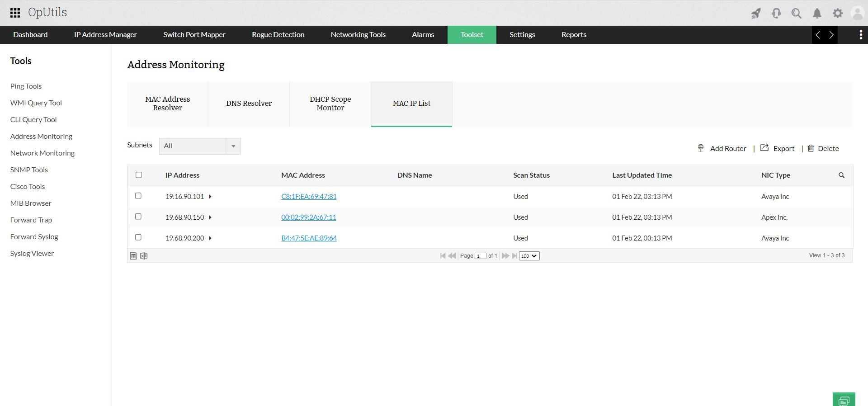The width and height of the screenshot is (868, 406).
Task: Click the table column search icon
Action: click(x=841, y=175)
